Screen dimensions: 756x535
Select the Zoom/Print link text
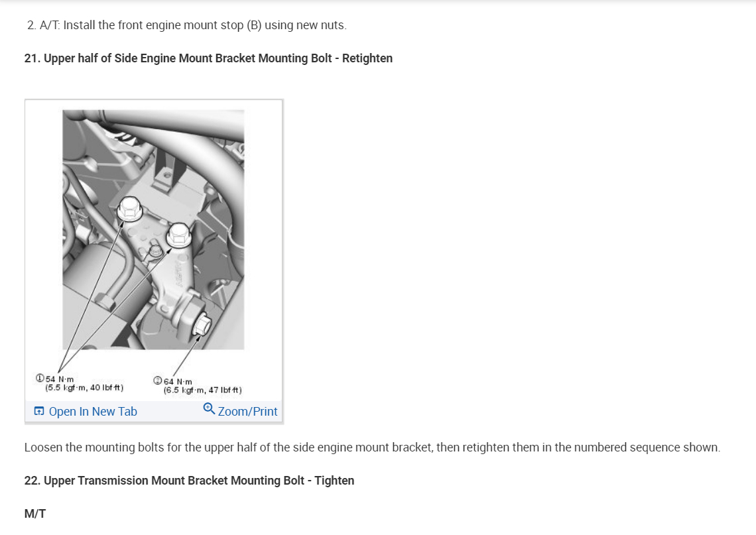pos(247,412)
